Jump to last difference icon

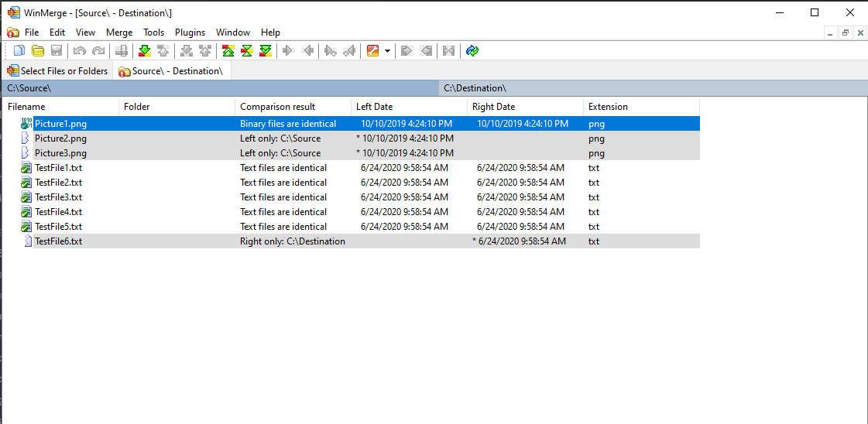point(266,51)
